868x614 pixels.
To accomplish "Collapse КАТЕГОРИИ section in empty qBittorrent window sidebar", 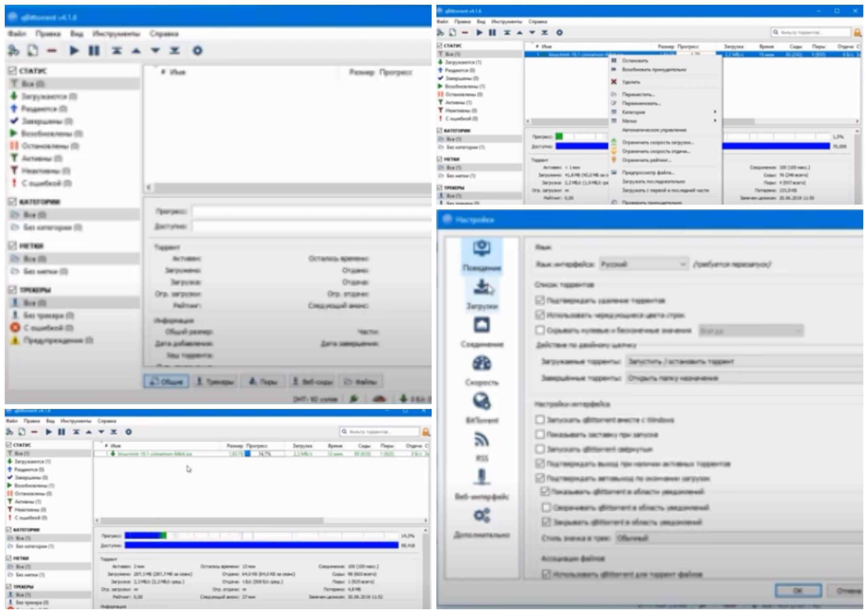I will coord(12,202).
